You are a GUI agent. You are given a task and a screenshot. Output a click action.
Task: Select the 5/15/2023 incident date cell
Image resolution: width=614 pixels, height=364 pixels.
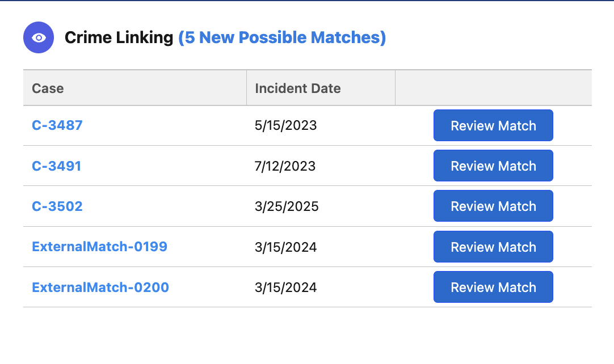[286, 125]
